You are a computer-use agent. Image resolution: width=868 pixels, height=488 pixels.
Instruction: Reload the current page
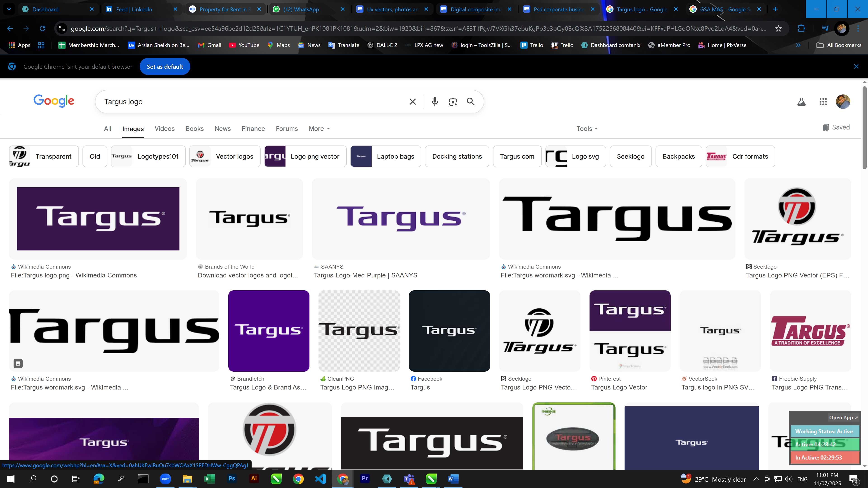tap(42, 29)
